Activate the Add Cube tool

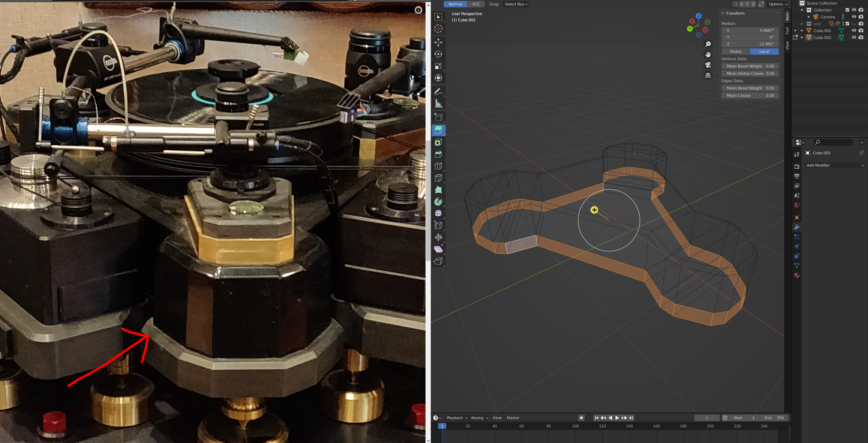438,117
